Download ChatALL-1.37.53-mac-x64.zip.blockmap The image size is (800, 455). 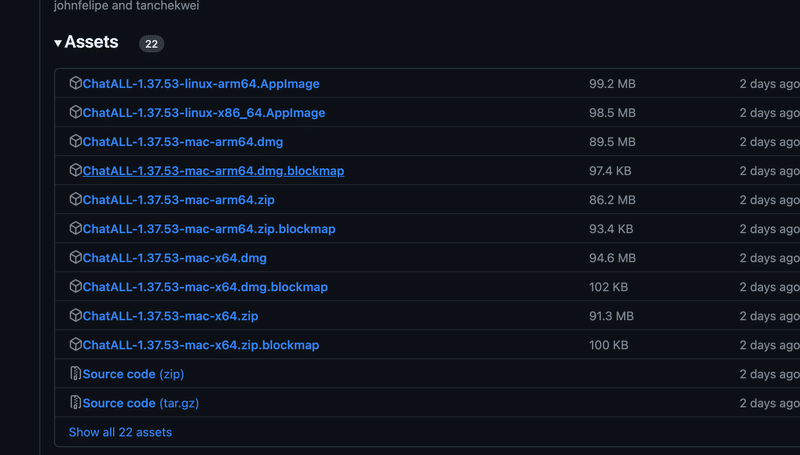point(201,345)
